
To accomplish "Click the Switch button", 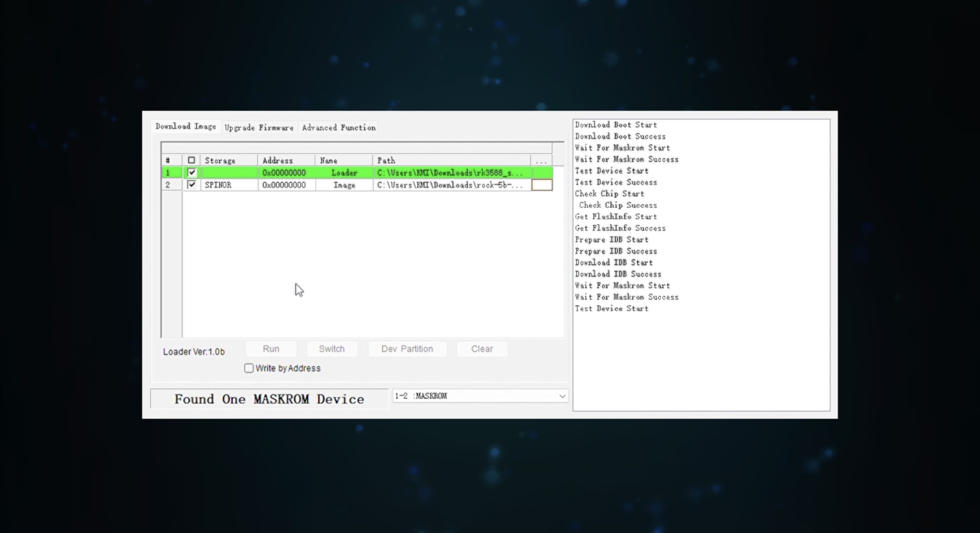I will point(332,349).
